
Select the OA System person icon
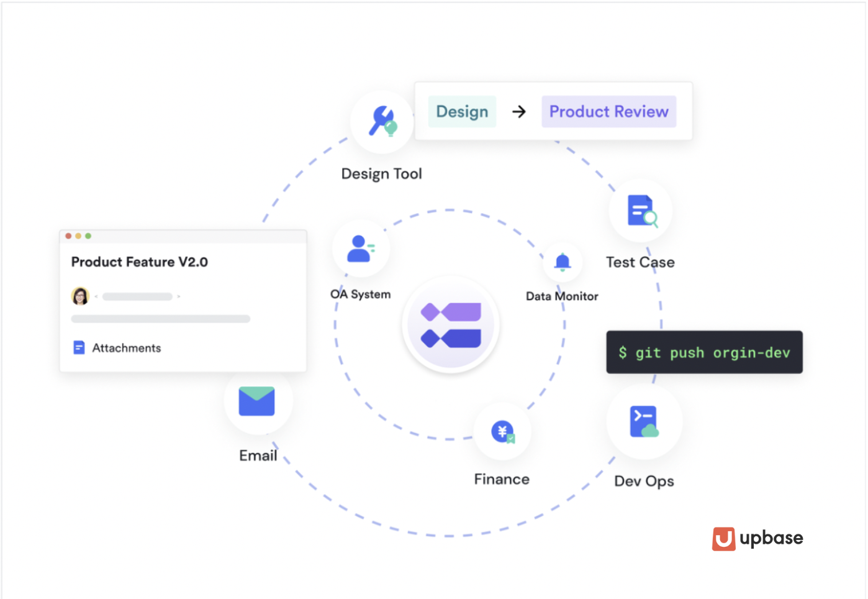coord(360,249)
